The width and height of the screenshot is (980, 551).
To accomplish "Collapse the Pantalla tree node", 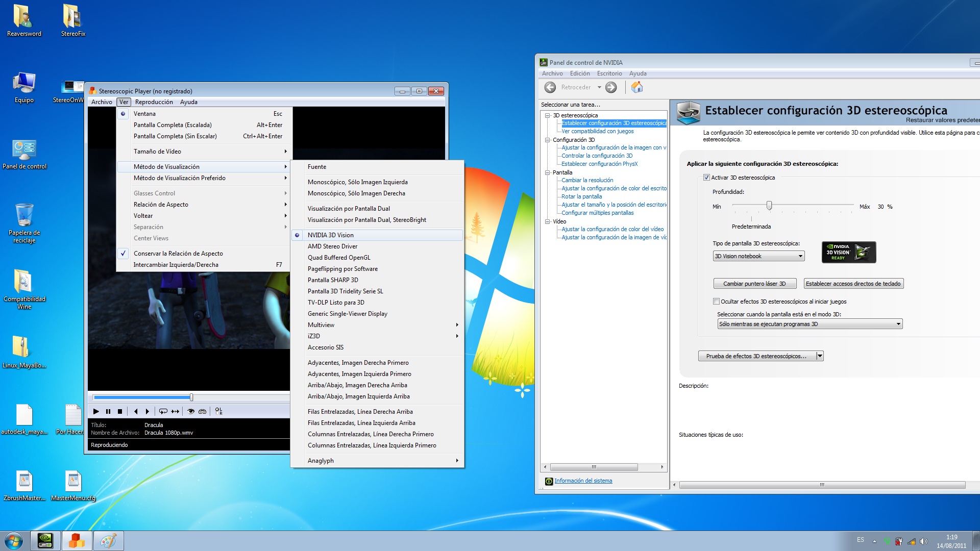I will tap(547, 172).
